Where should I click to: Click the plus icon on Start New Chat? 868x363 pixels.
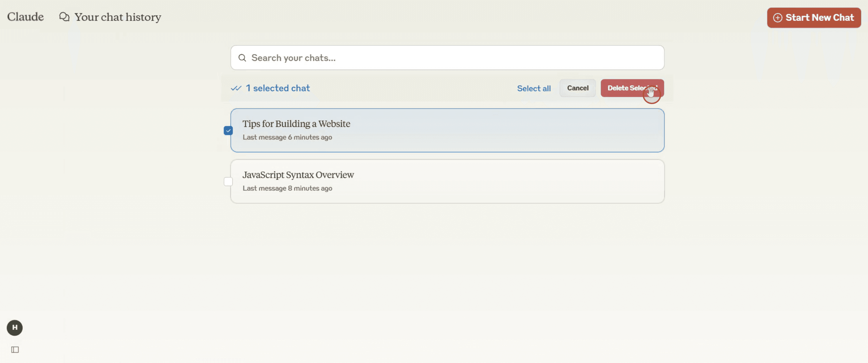777,18
